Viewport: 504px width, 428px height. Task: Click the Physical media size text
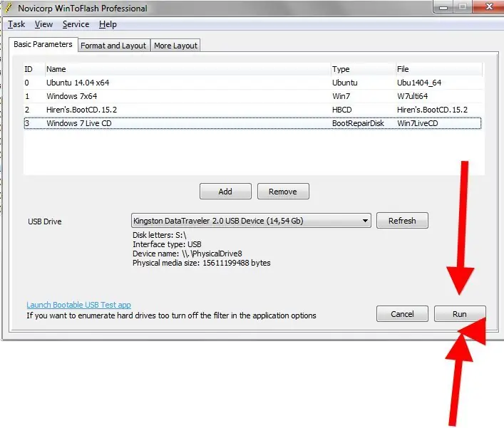(202, 263)
